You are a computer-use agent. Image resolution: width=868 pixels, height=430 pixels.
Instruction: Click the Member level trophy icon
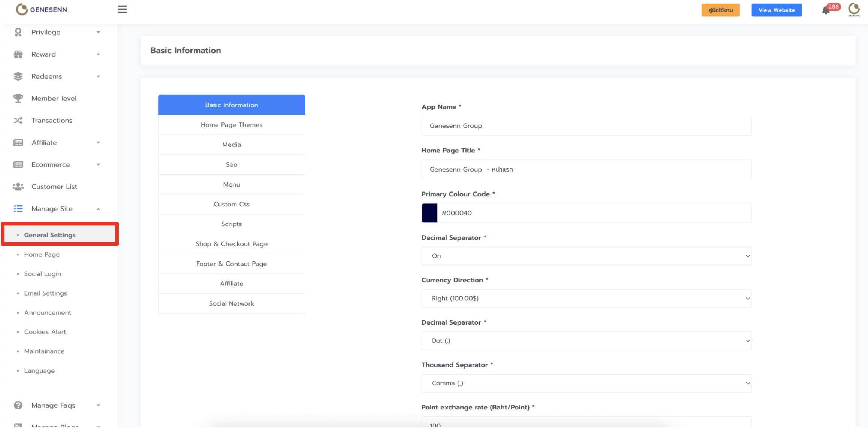pos(18,98)
